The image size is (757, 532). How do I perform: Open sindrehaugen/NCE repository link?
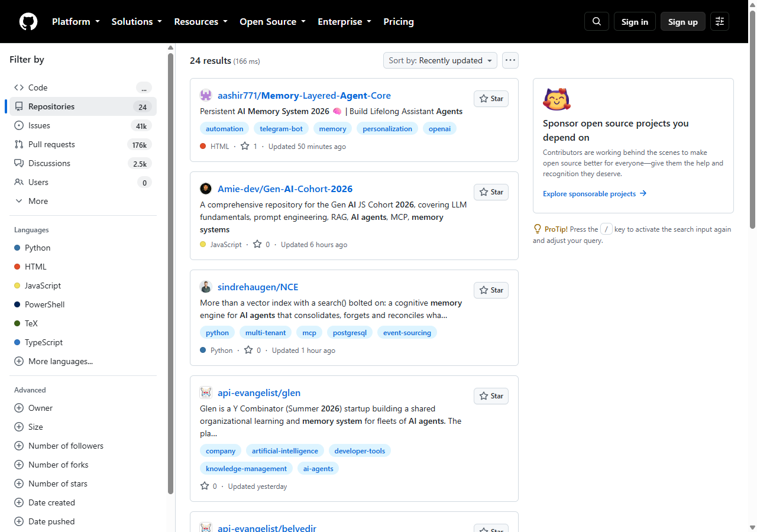[x=258, y=287]
